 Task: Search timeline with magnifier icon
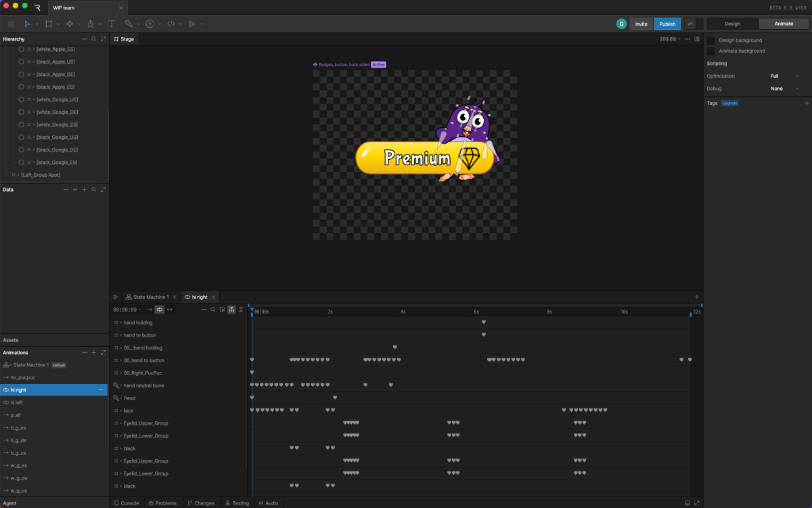pos(212,310)
